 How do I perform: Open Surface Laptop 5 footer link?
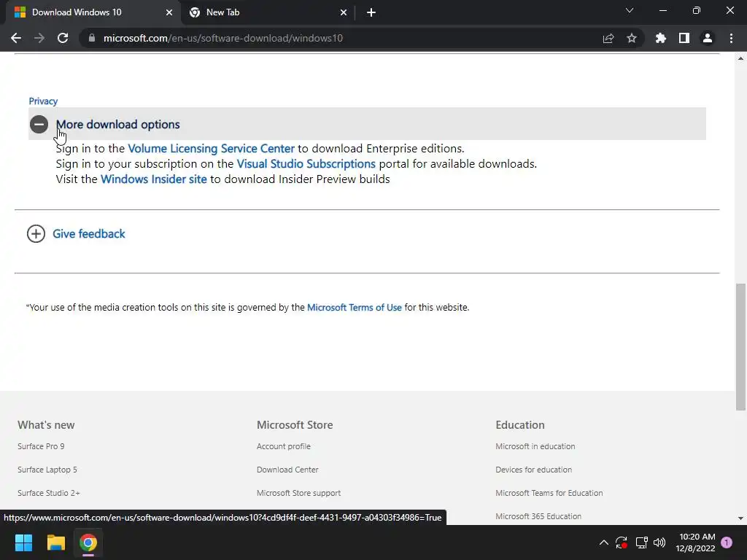click(47, 470)
